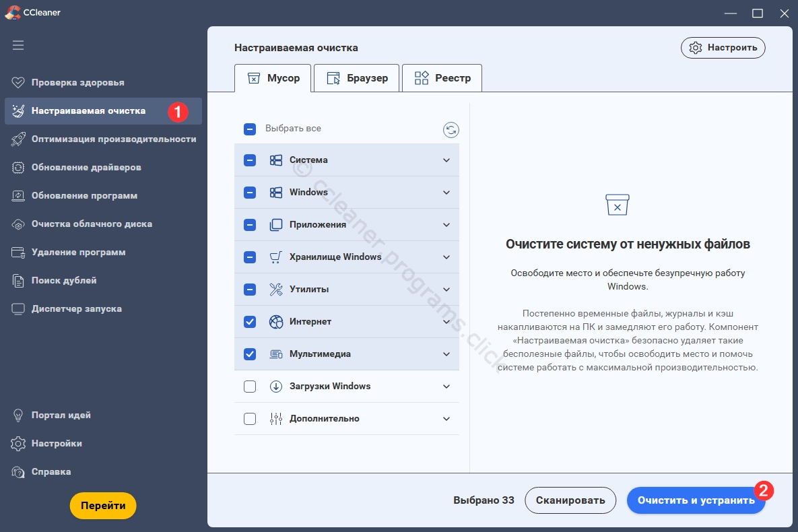Open Cloud Drive Cleaner icon

18,224
